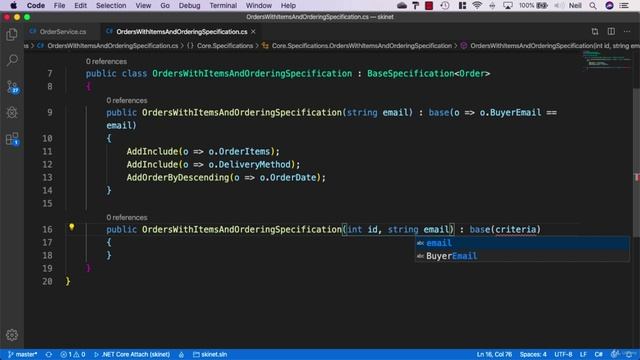
Task: Click the flame icon in status bar
Action: point(181,354)
